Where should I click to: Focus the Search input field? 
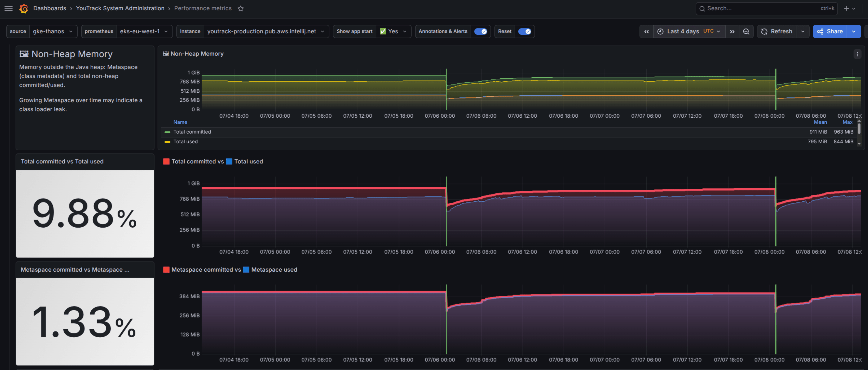click(x=766, y=8)
